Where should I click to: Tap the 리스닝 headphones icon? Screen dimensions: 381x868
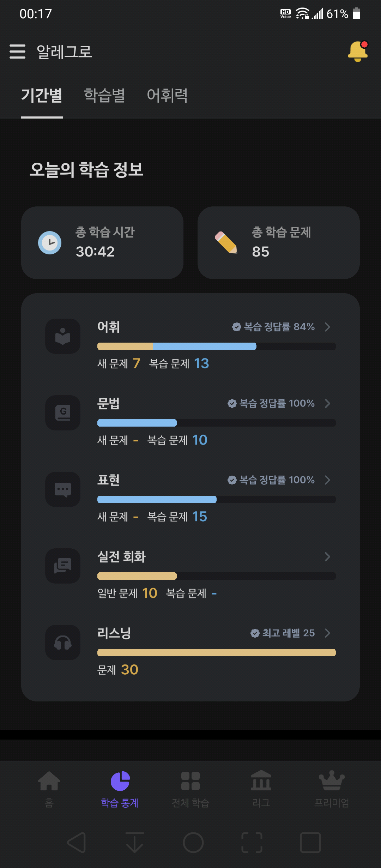tap(63, 643)
